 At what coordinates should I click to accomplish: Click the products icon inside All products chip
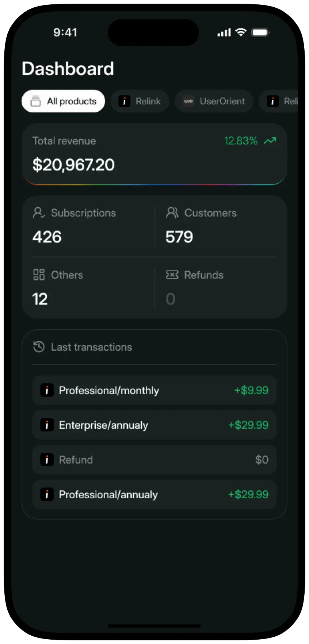[x=35, y=101]
